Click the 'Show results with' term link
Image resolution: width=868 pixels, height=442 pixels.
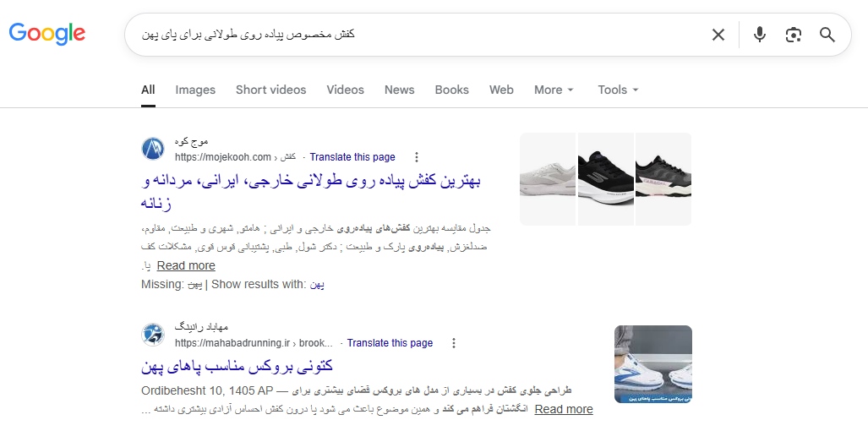click(x=317, y=284)
